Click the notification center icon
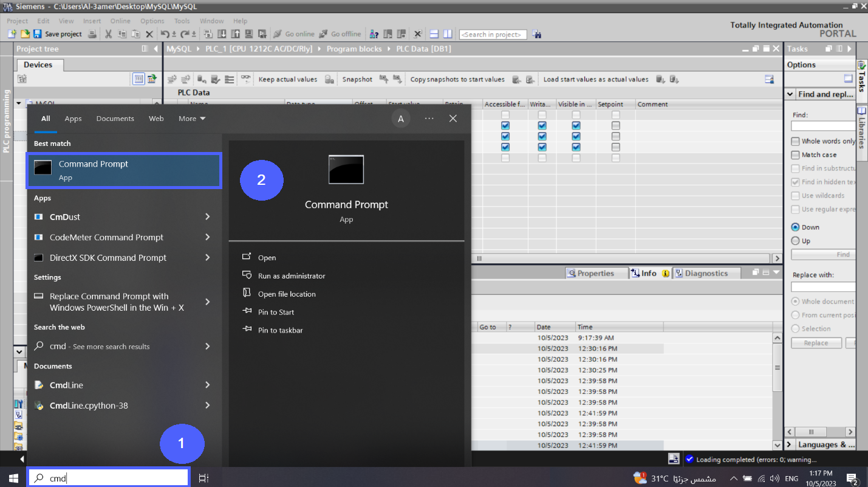 852,478
